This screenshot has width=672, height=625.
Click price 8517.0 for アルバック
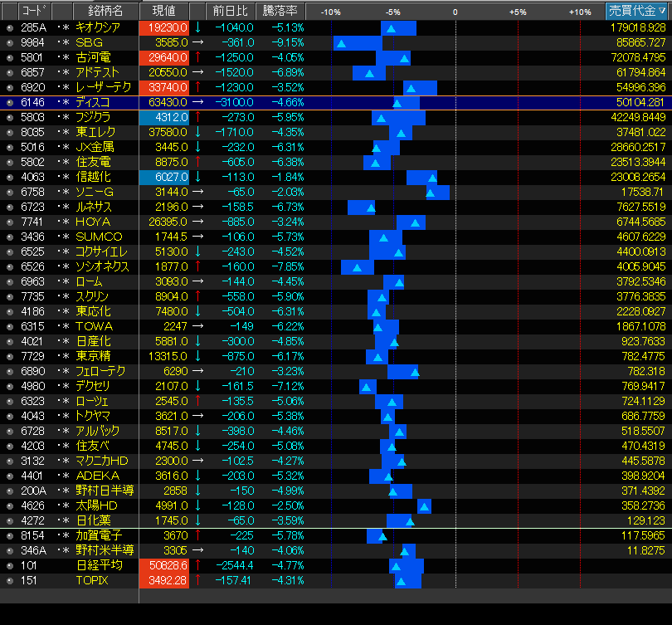click(172, 432)
